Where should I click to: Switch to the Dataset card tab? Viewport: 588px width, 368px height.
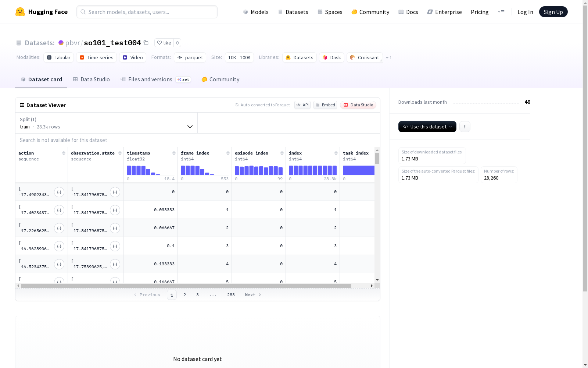(x=41, y=79)
